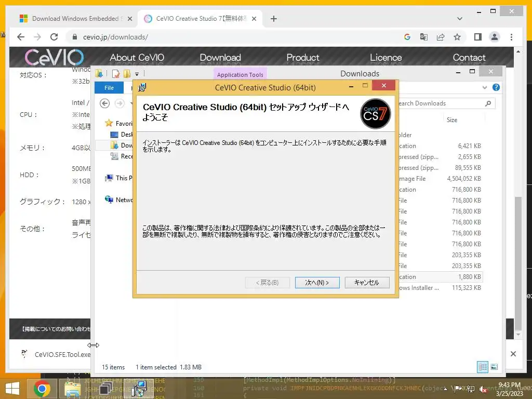The image size is (532, 399).
Task: Click the CeVIO CS7 logo in wizard
Action: click(375, 114)
